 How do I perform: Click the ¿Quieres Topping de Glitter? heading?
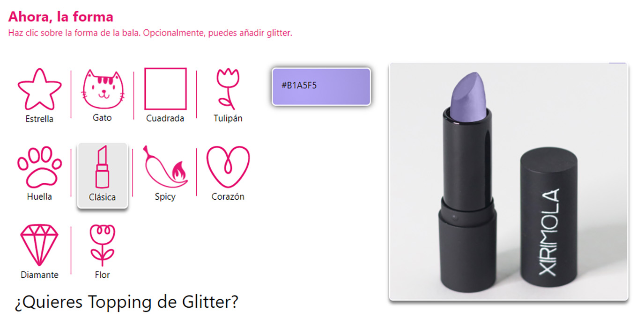tap(126, 302)
